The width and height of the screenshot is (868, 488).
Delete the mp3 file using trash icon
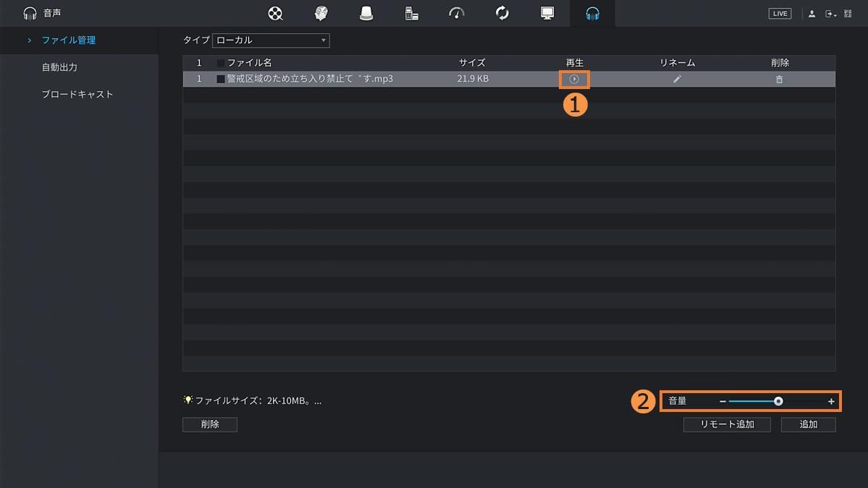point(779,80)
